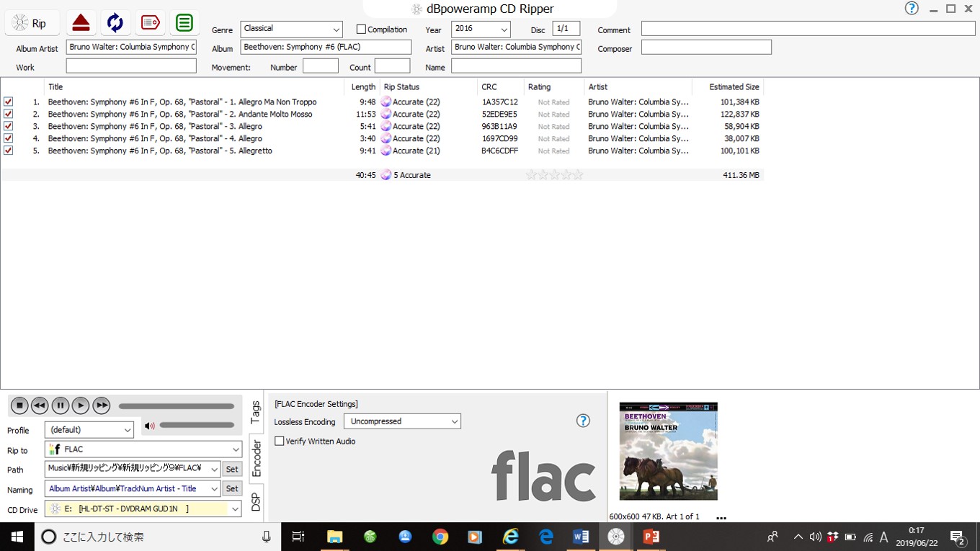Click the Set button next to Path
This screenshot has height=551, width=980.
231,469
